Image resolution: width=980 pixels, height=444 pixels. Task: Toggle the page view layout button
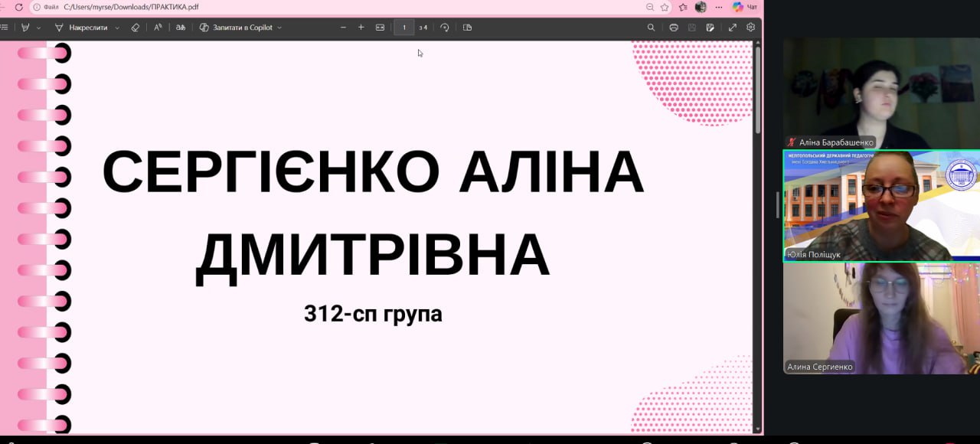[x=468, y=28]
